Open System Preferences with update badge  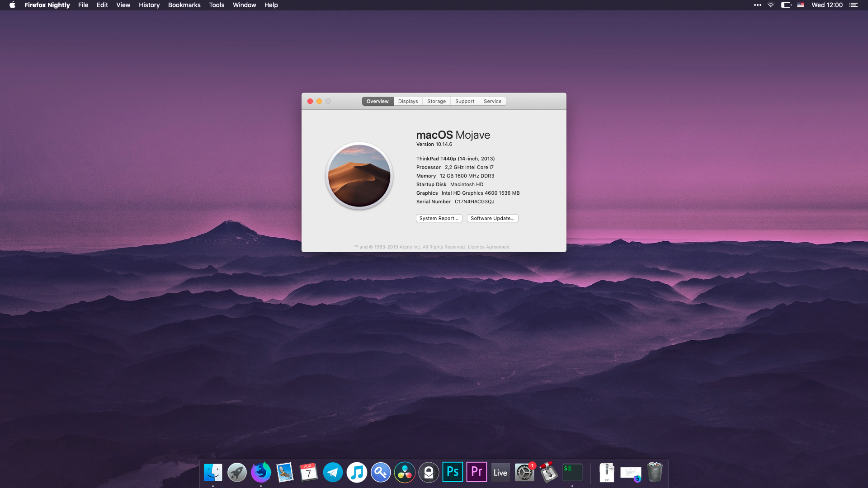pos(524,473)
